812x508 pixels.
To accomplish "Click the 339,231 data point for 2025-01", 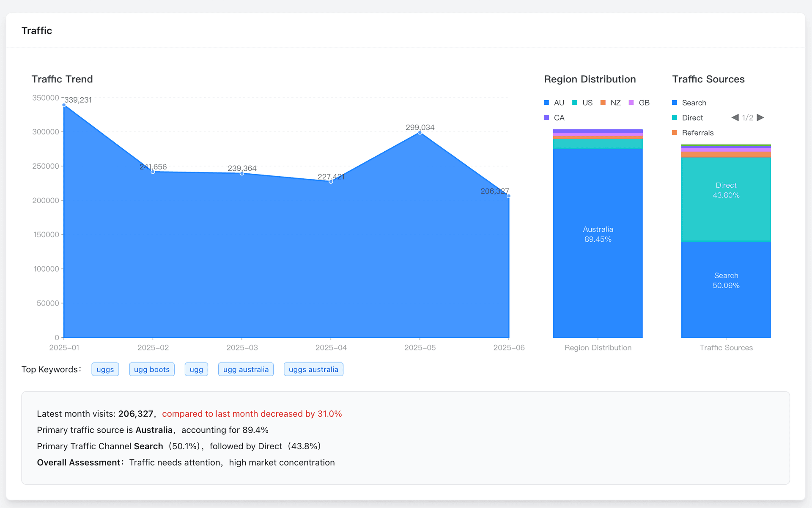I will pyautogui.click(x=64, y=105).
